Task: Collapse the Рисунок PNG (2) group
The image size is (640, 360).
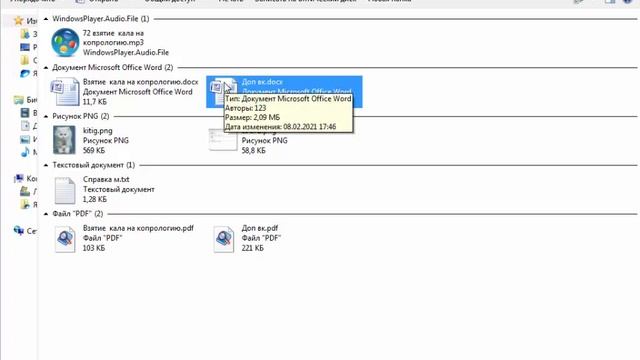Action: [x=46, y=116]
